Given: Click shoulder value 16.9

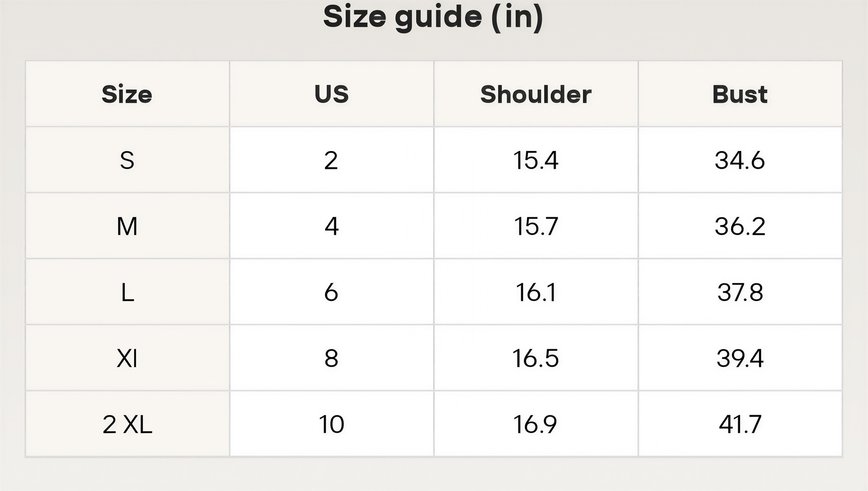Looking at the screenshot, I should (x=536, y=424).
